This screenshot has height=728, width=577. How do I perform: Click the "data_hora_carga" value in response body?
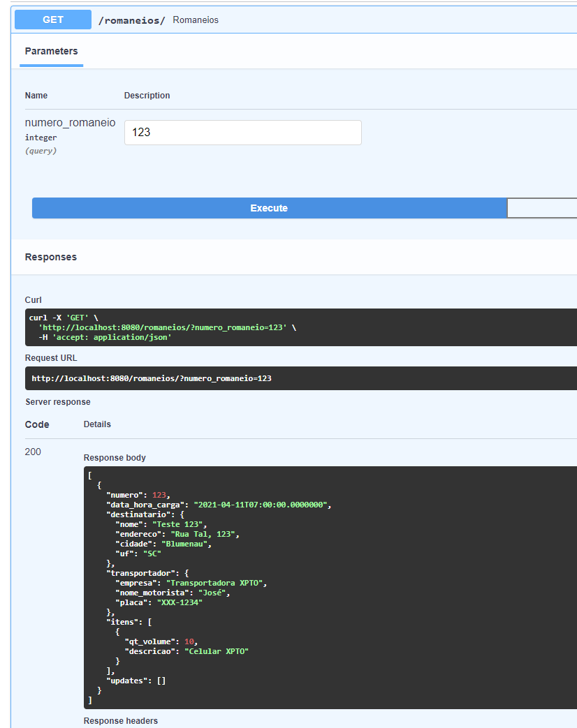point(260,505)
